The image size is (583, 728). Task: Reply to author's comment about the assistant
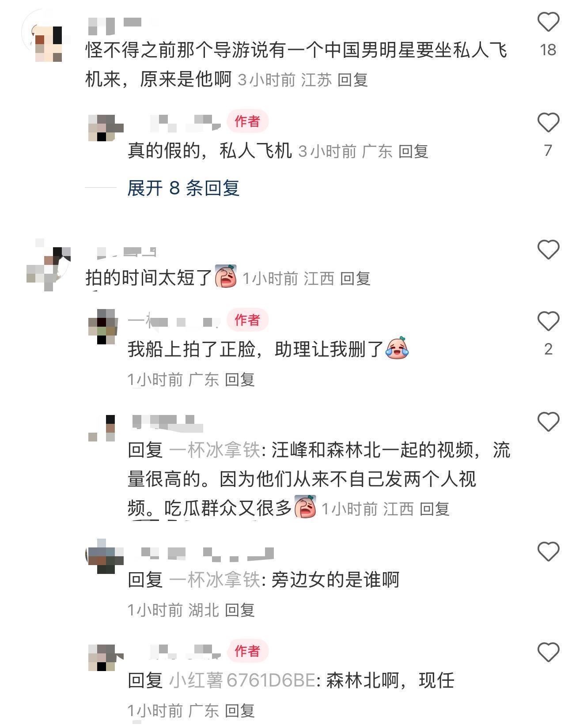240,380
